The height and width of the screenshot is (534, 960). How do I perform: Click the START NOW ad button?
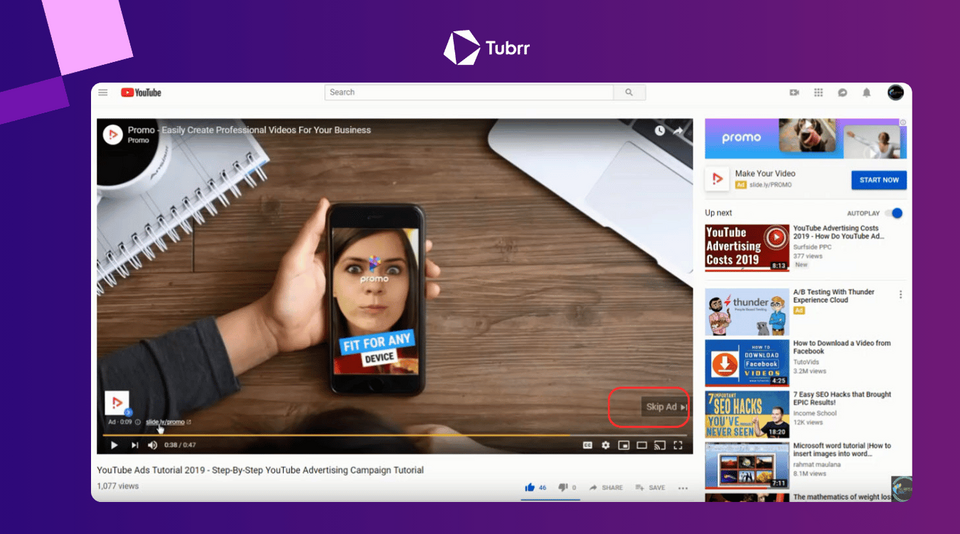[x=879, y=180]
